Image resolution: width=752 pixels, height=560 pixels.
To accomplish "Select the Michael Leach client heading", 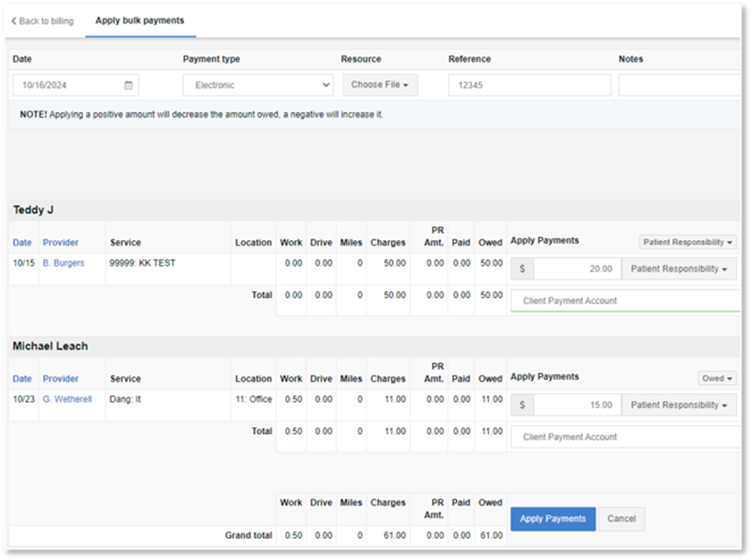I will pos(51,346).
